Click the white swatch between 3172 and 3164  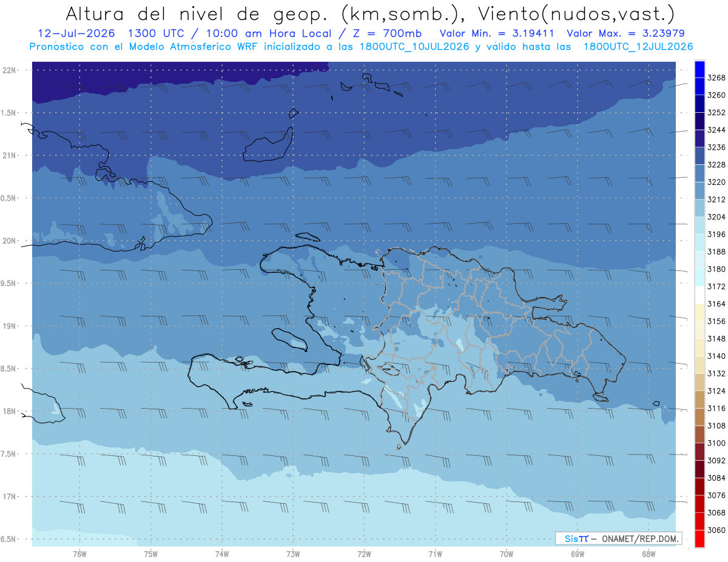699,295
